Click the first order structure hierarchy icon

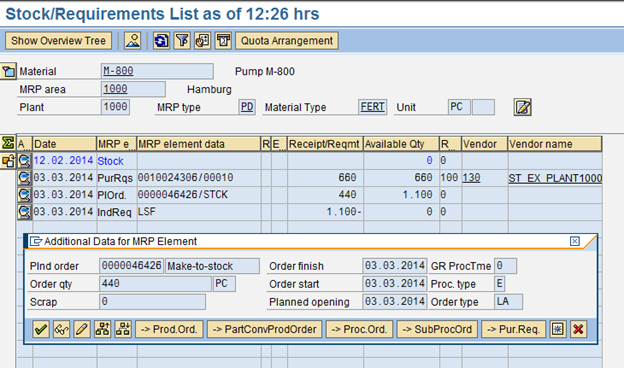[x=102, y=329]
